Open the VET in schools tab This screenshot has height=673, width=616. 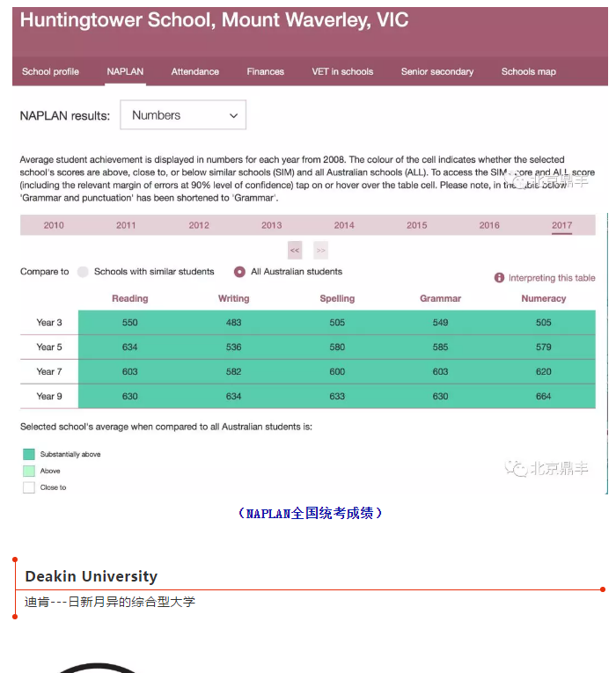(x=342, y=72)
